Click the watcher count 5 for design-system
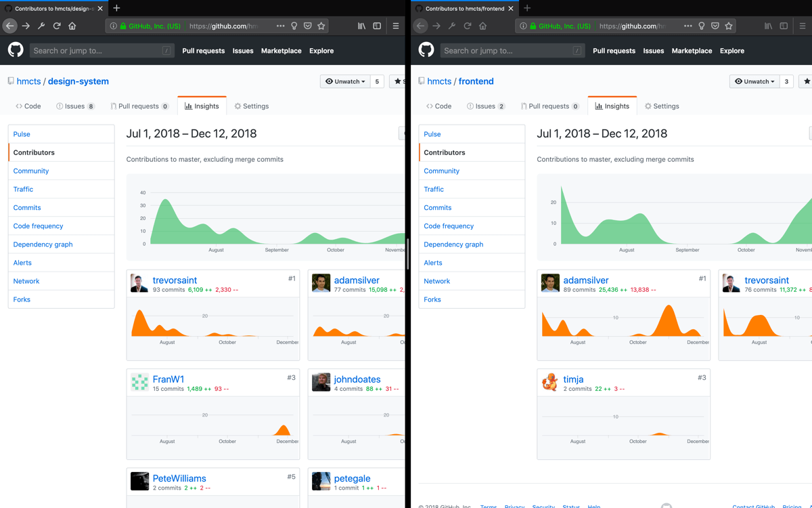This screenshot has height=508, width=812. click(377, 81)
